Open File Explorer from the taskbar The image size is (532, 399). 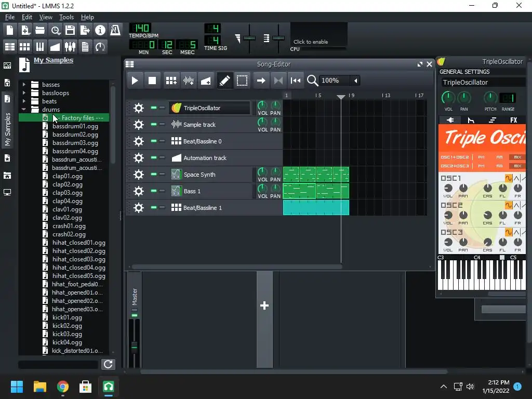[x=39, y=387]
